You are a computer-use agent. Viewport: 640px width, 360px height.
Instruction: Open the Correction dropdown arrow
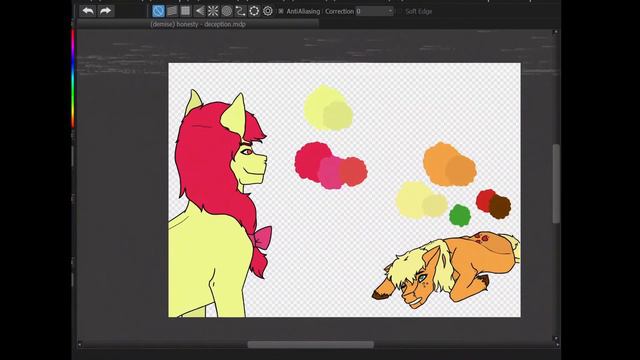[x=390, y=11]
